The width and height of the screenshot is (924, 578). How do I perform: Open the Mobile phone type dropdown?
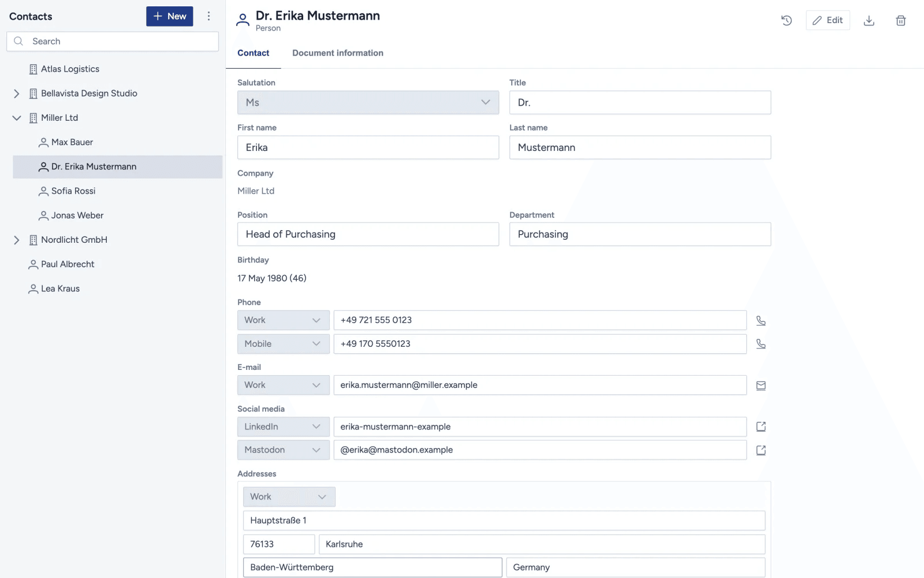pos(283,344)
